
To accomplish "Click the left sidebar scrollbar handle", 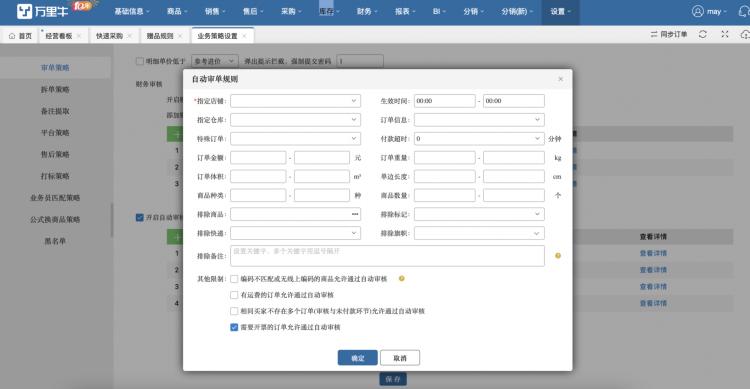I will 112,220.
